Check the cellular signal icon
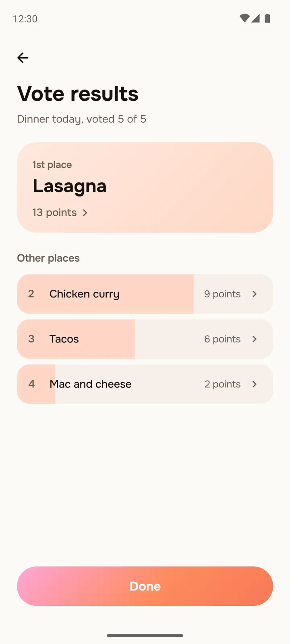 (255, 18)
